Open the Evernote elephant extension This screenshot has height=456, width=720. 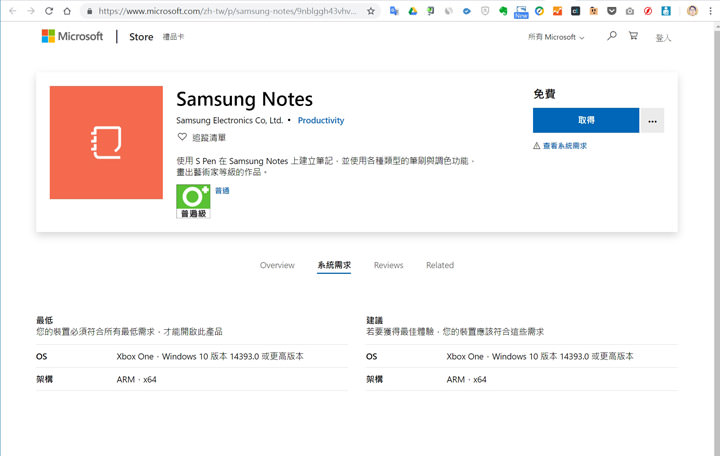click(503, 11)
